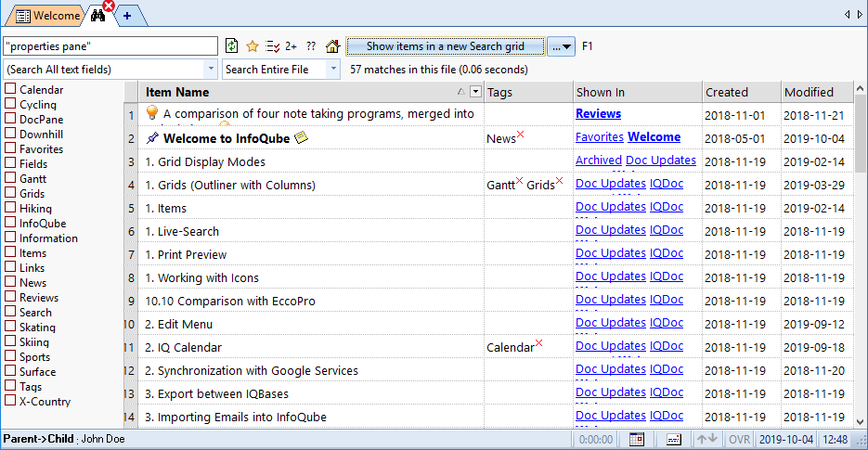Open the Favorites link in row 2

pos(600,136)
